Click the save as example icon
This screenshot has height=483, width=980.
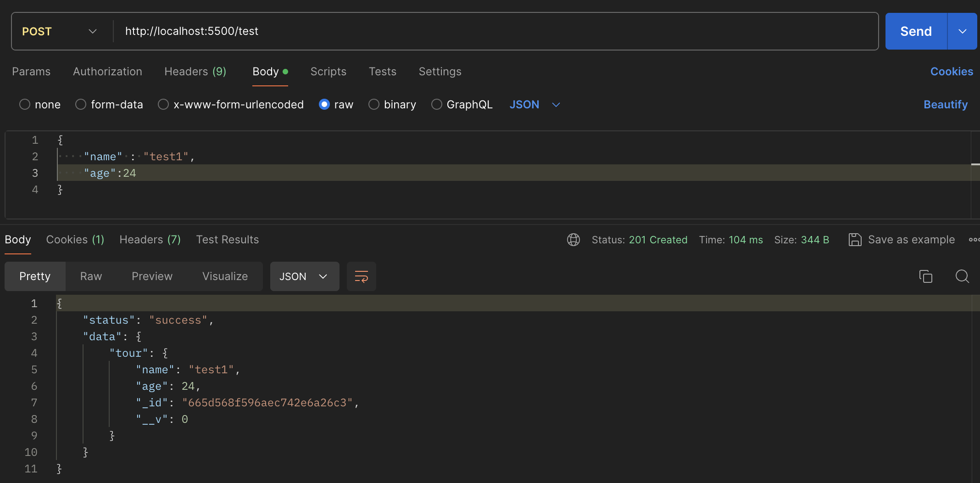click(x=855, y=240)
